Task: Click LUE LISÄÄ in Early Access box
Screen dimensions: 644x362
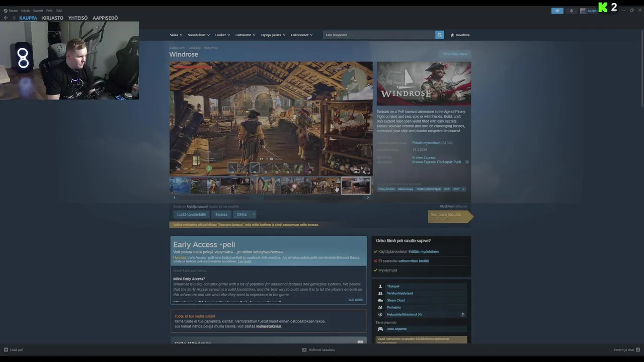Action: 356,300
